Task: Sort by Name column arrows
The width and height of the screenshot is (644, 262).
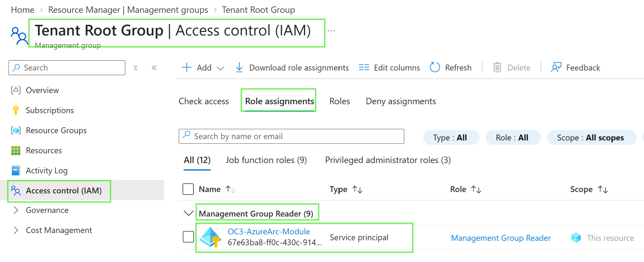Action: [230, 189]
